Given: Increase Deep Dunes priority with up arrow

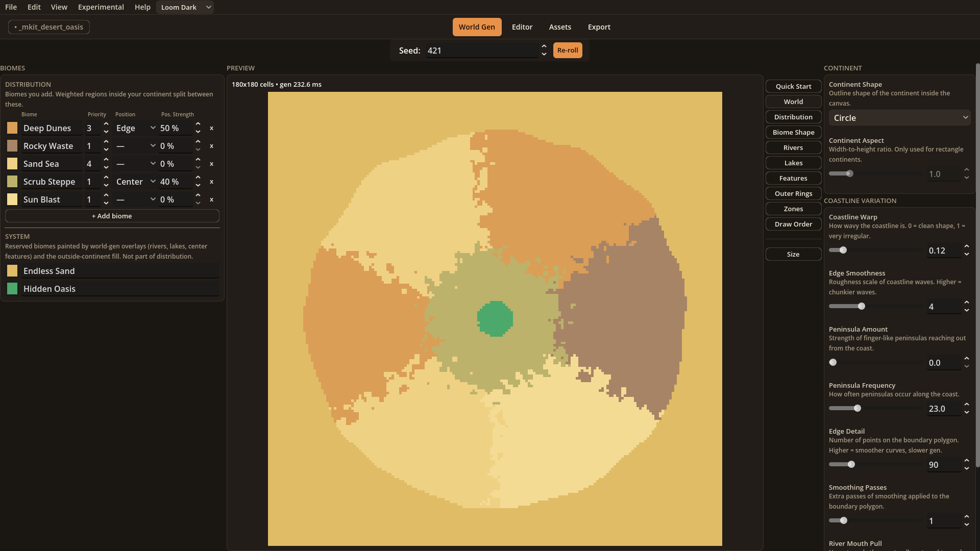Looking at the screenshot, I should coord(106,124).
